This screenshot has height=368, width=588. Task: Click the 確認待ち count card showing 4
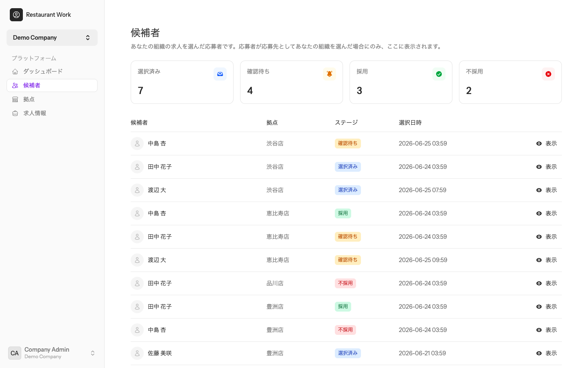292,82
